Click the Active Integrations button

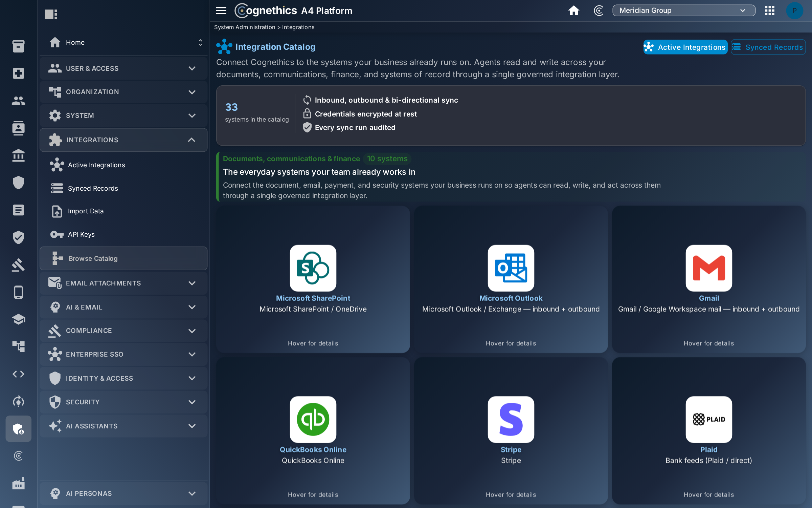(x=685, y=47)
